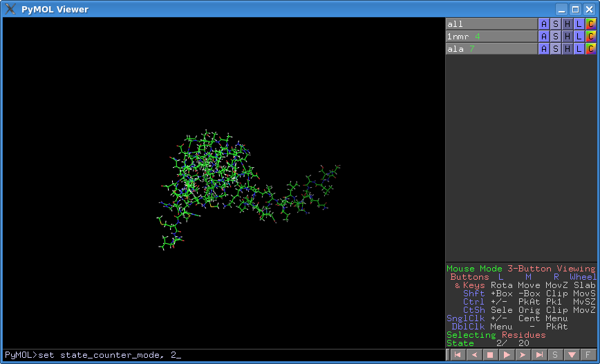Click the Mouse Mode 3-Button Viewing text

tap(521, 269)
